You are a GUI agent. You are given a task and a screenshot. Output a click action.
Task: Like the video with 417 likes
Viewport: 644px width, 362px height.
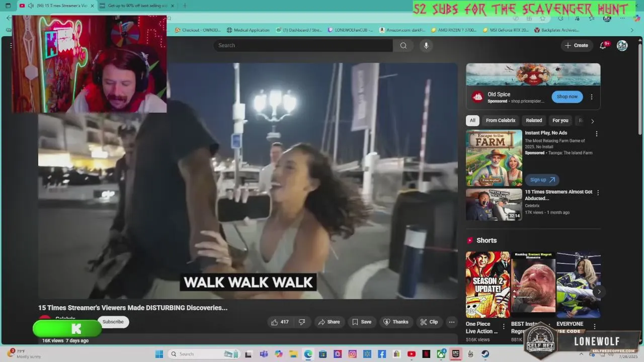tap(280, 322)
